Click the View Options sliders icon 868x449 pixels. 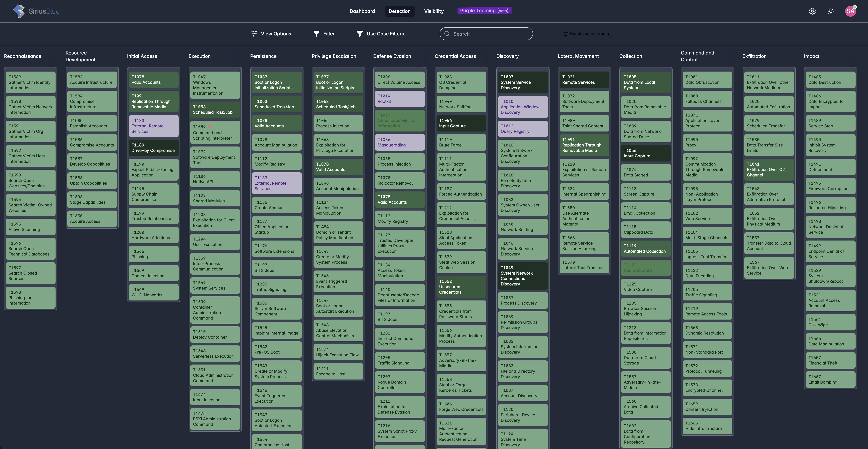(254, 34)
